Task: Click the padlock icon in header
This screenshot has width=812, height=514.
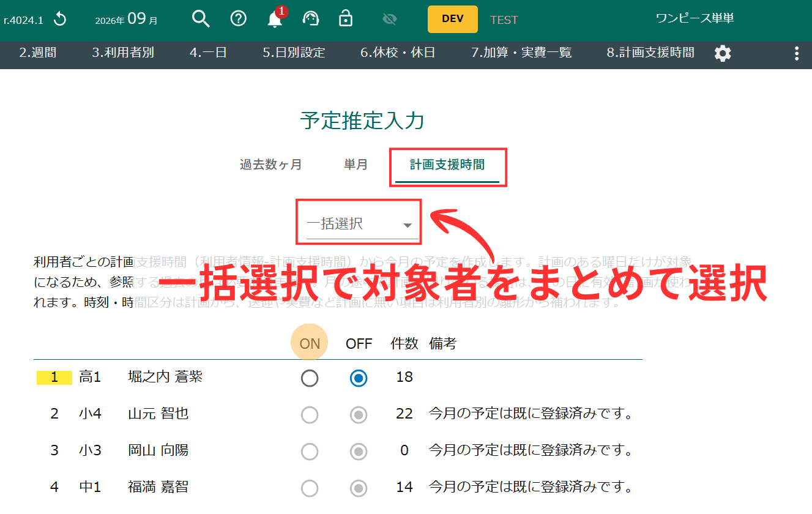Action: 346,19
